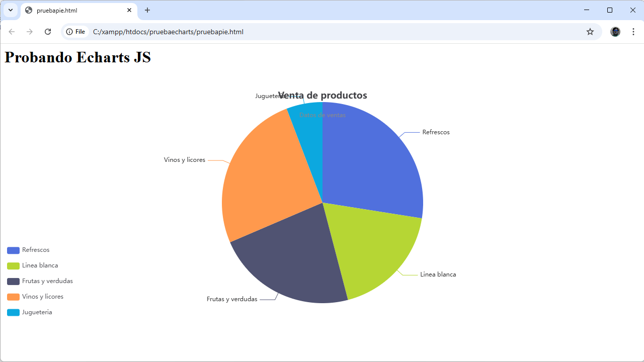The image size is (644, 362).
Task: View File site information chip
Action: coord(76,32)
